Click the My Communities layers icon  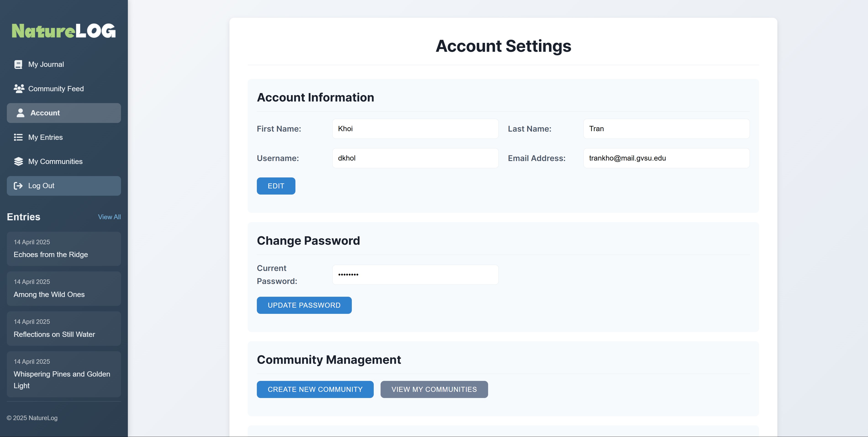pyautogui.click(x=18, y=162)
